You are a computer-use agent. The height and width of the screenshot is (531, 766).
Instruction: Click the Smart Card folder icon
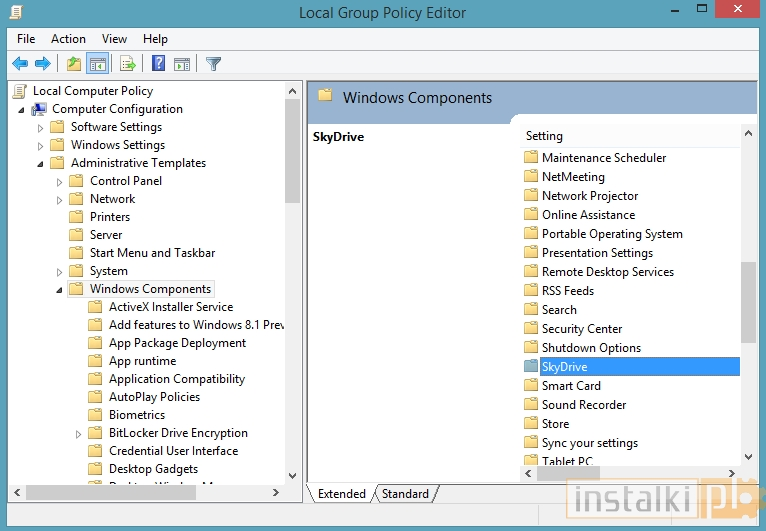pos(531,385)
